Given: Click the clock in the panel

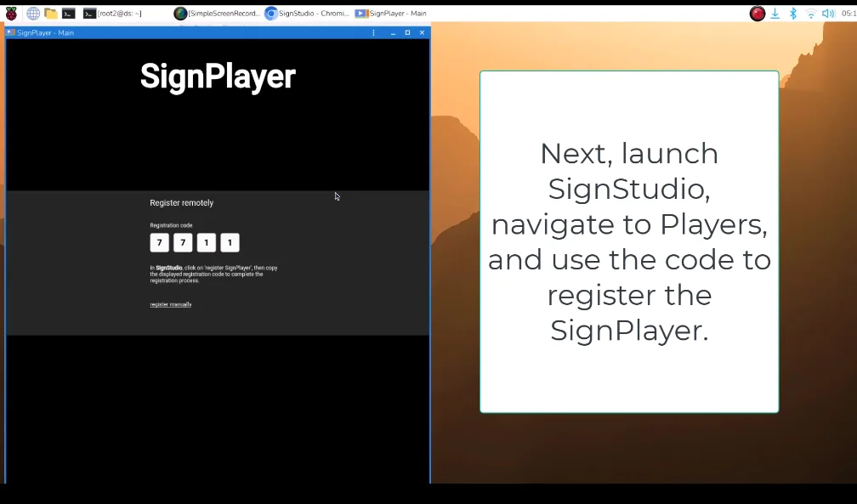Looking at the screenshot, I should point(848,14).
